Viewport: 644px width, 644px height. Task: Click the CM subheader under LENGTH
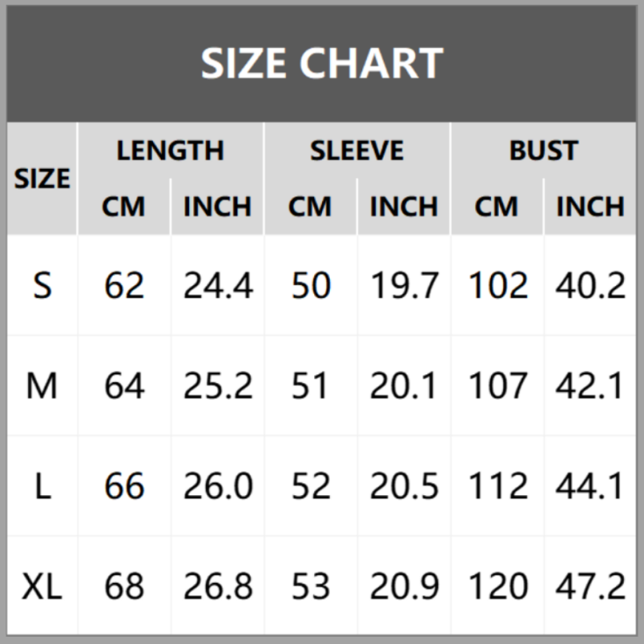(x=123, y=207)
